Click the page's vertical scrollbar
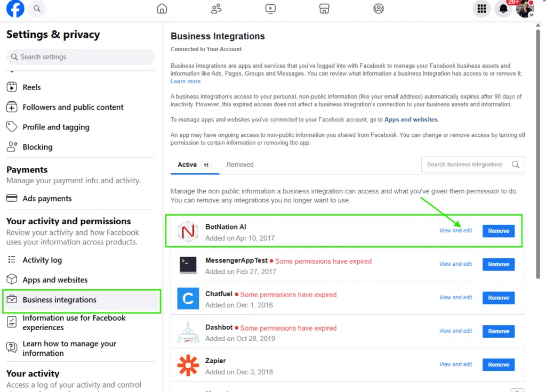This screenshot has height=392, width=546. pos(538,154)
